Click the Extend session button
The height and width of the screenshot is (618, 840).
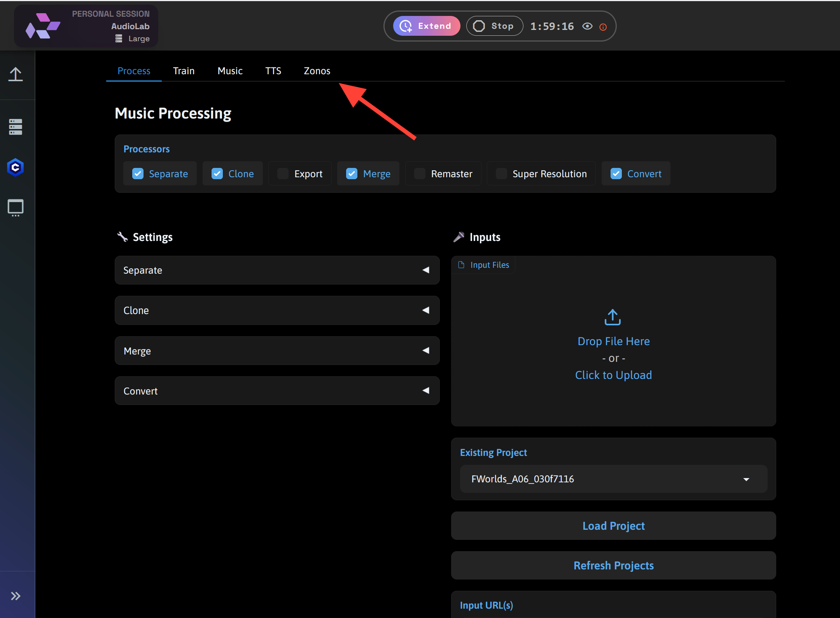click(x=427, y=26)
